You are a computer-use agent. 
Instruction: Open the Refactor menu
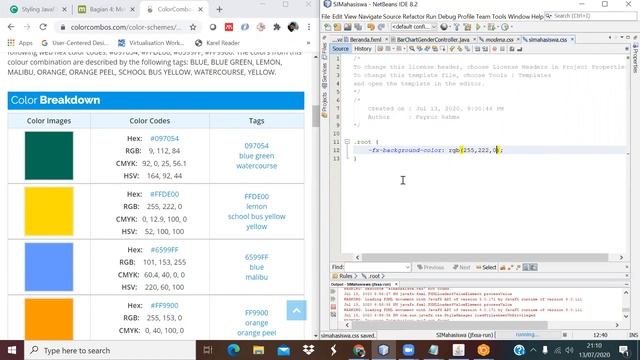[x=413, y=16]
